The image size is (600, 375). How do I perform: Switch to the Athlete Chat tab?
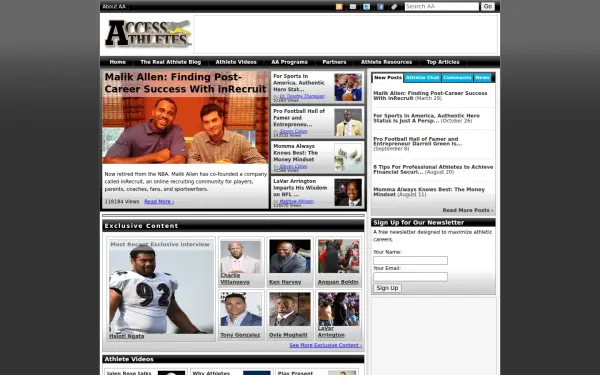point(422,78)
